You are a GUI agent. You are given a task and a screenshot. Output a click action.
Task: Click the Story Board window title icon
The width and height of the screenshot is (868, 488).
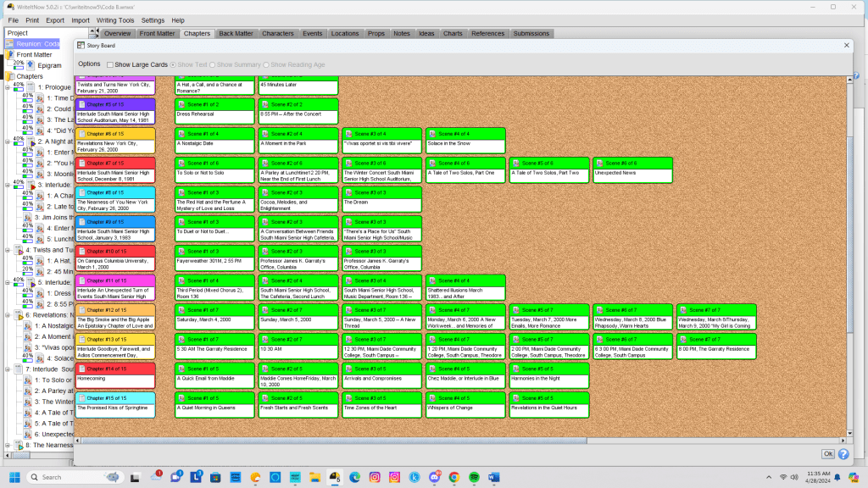click(x=81, y=46)
